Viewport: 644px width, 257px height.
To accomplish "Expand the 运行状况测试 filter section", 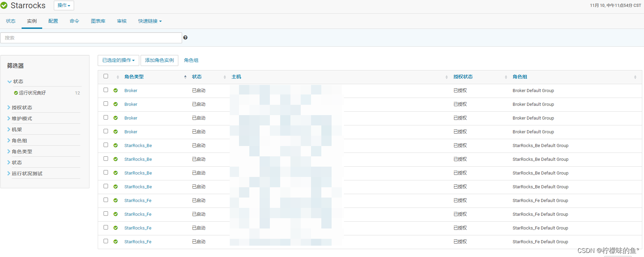I will pos(25,174).
